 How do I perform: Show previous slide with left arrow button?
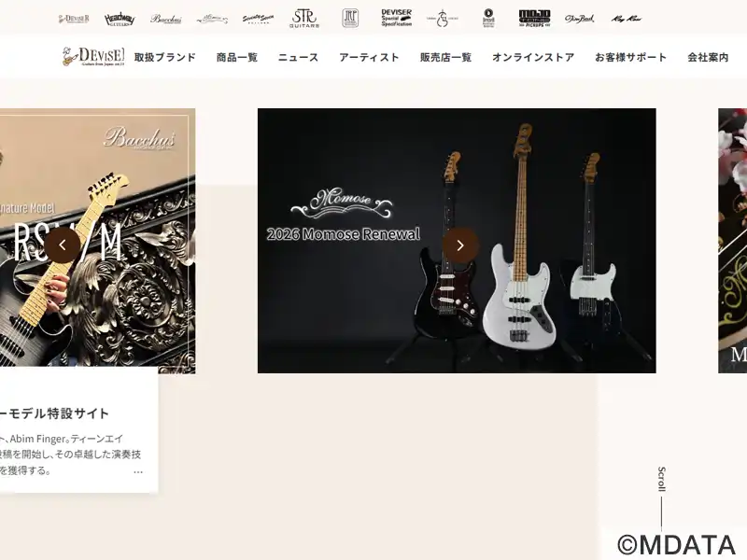click(x=63, y=245)
